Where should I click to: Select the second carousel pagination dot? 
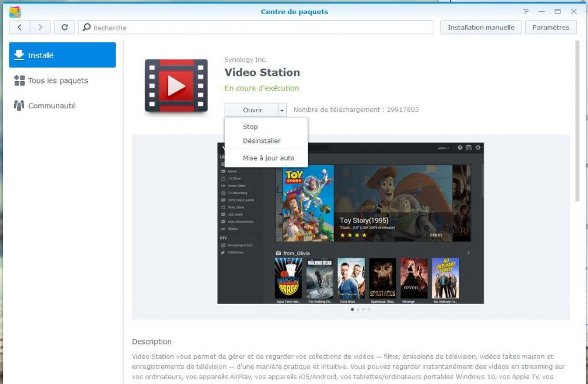[x=358, y=309]
